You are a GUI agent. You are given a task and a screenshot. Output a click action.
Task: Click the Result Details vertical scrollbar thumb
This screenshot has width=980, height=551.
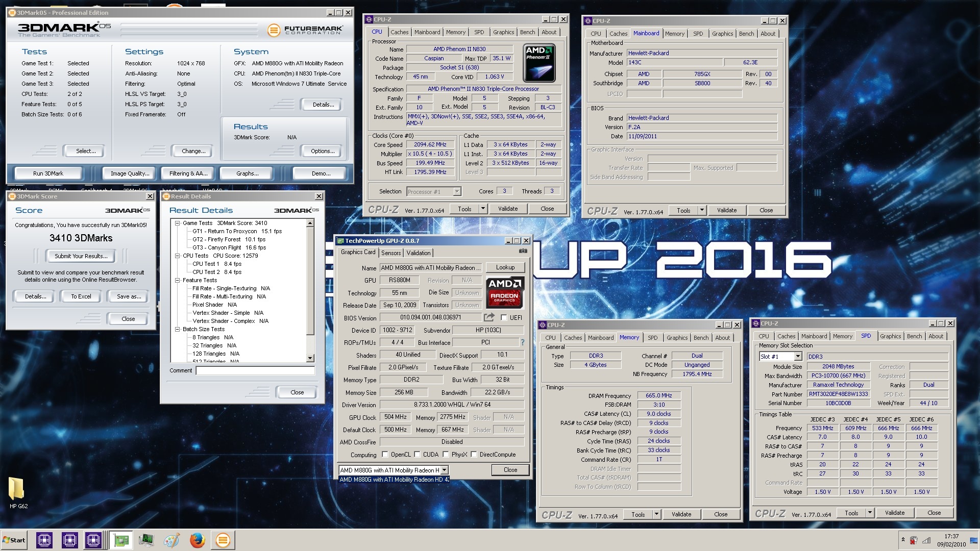click(x=310, y=281)
